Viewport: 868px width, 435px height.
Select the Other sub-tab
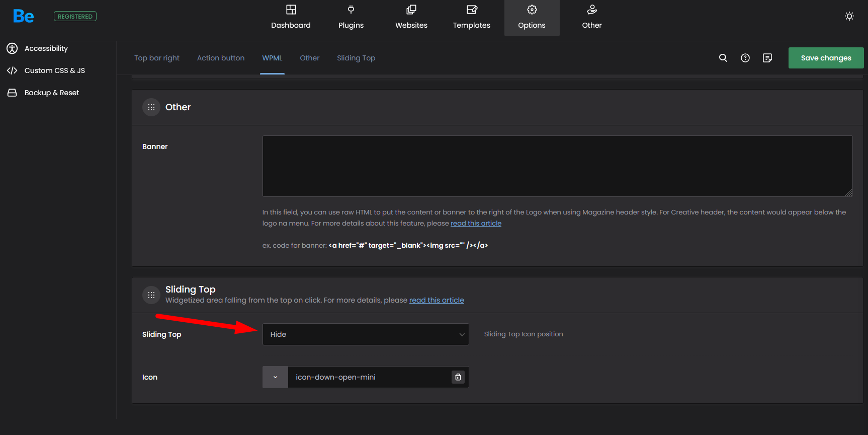[x=310, y=58]
